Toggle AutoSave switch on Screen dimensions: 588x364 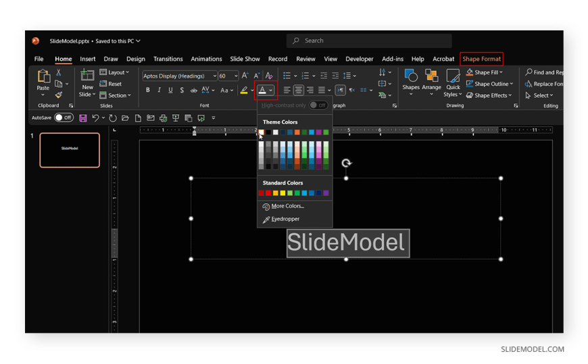point(64,118)
